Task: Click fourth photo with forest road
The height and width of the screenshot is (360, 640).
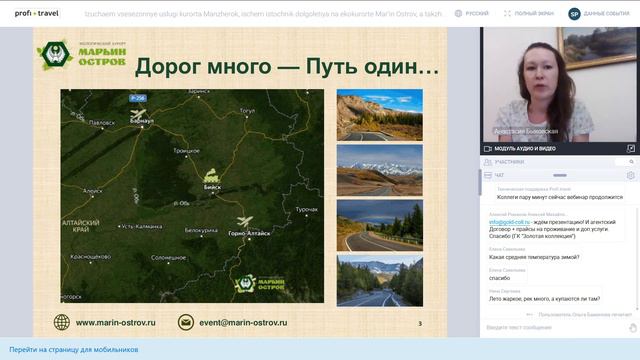Action: click(380, 281)
